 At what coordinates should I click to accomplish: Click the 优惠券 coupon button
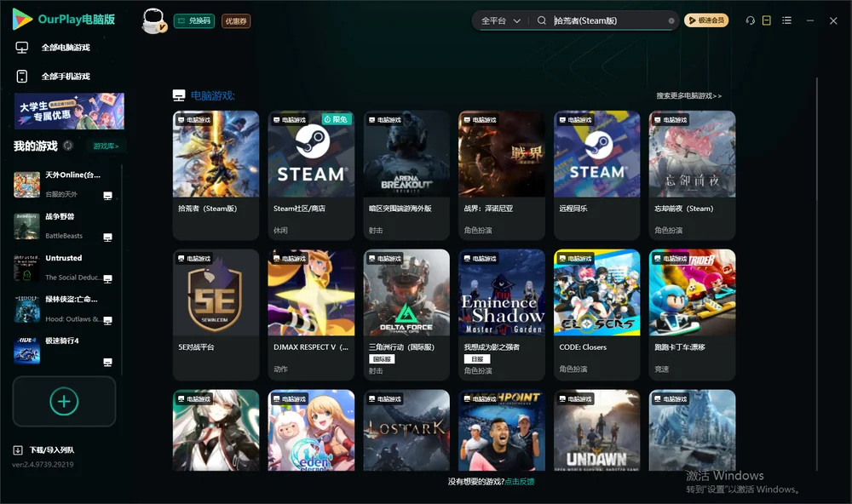(236, 21)
